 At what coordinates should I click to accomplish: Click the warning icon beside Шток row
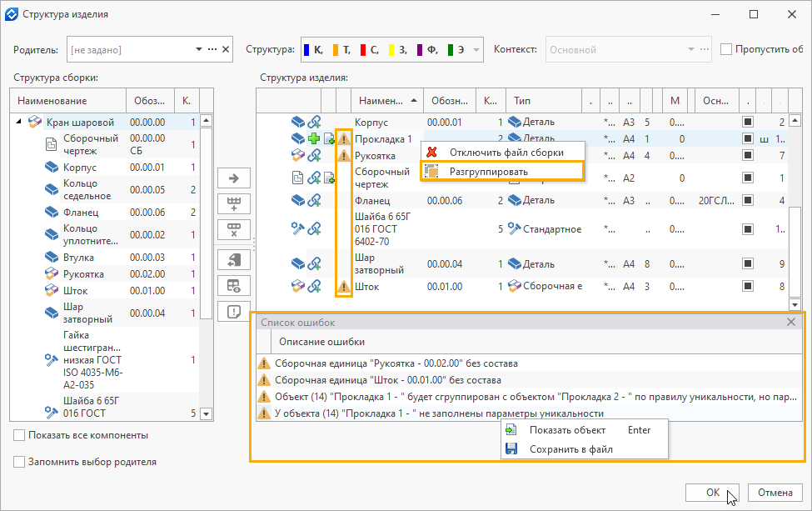point(343,287)
